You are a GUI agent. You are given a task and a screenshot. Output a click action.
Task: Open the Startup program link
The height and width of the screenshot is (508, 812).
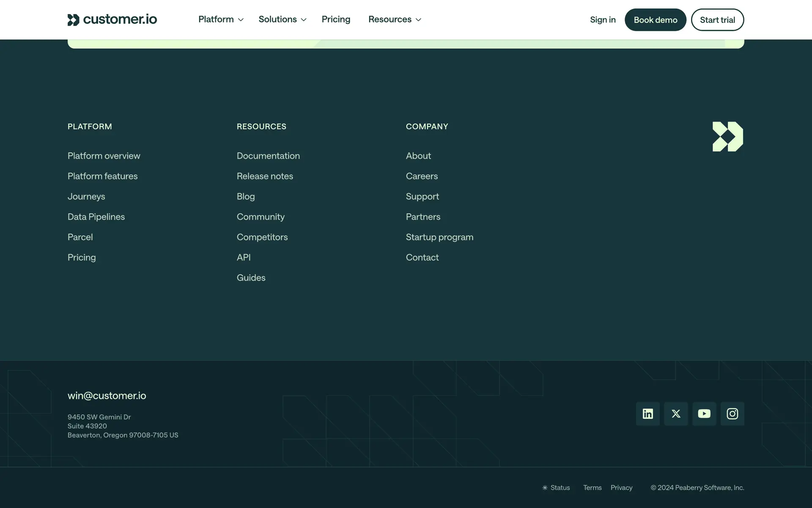[x=439, y=237]
